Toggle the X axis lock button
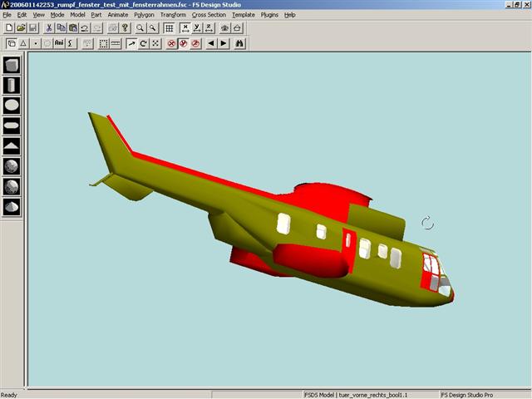Screen dimensions: 532x399 click(185, 28)
